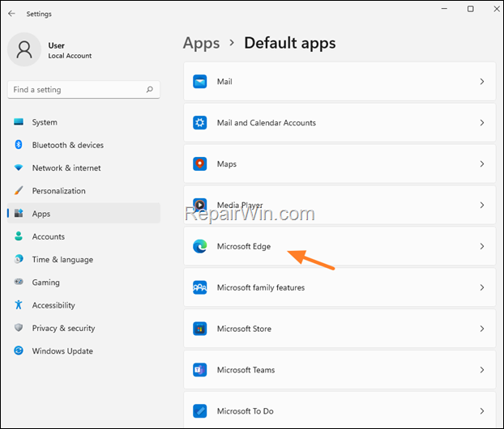Click the Microsoft Edge logo icon

(199, 246)
